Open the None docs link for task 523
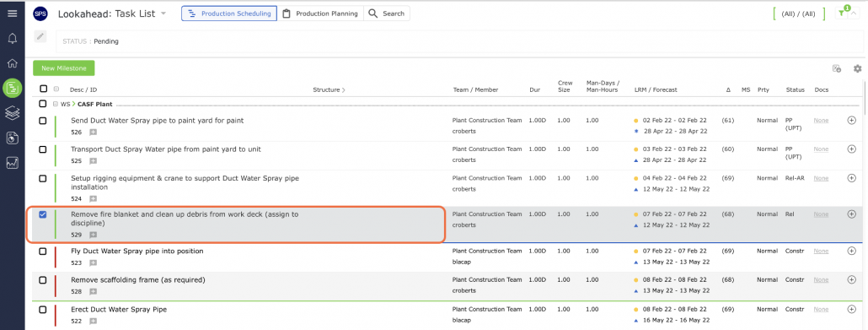The image size is (868, 330). click(x=821, y=251)
